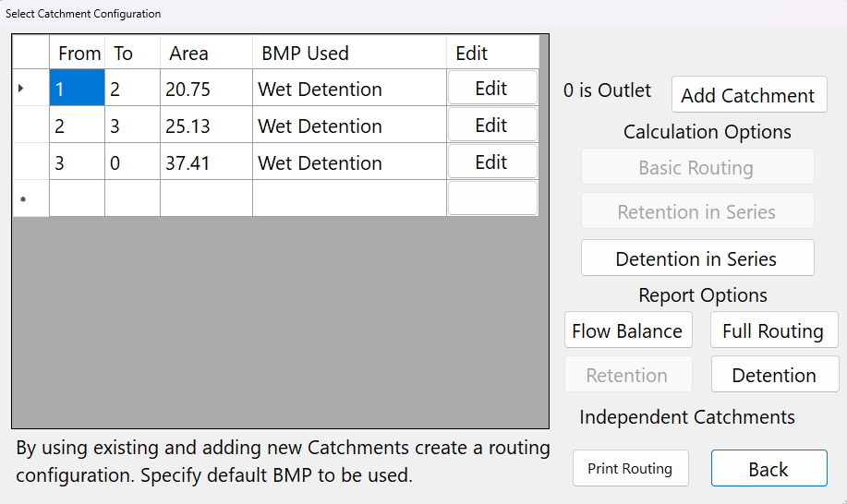847x504 pixels.
Task: Open the Flow Balance report
Action: (x=627, y=330)
